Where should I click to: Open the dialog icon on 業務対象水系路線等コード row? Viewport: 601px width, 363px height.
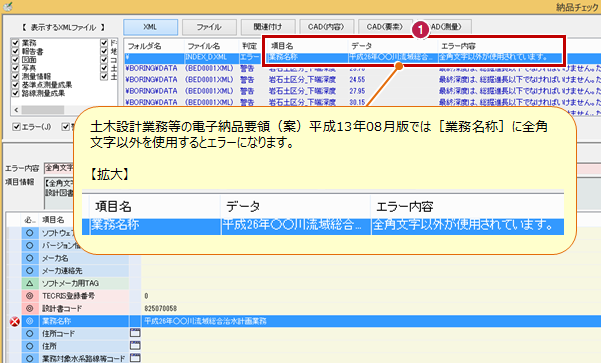click(135, 358)
